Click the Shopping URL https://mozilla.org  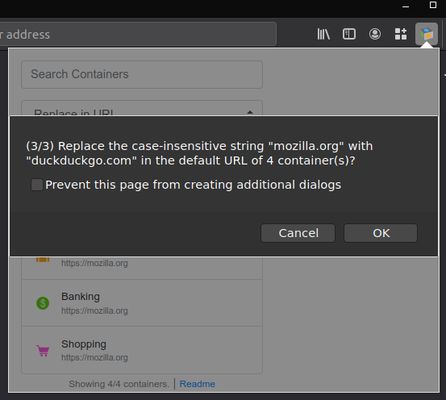click(95, 357)
